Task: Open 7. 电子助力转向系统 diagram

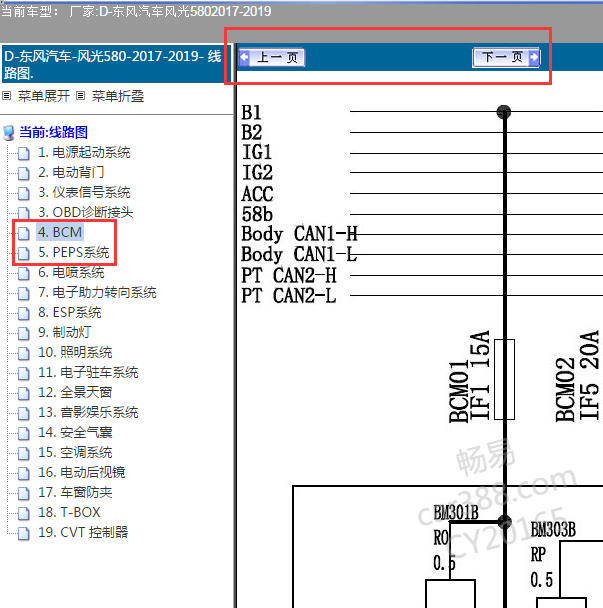Action: click(x=97, y=292)
